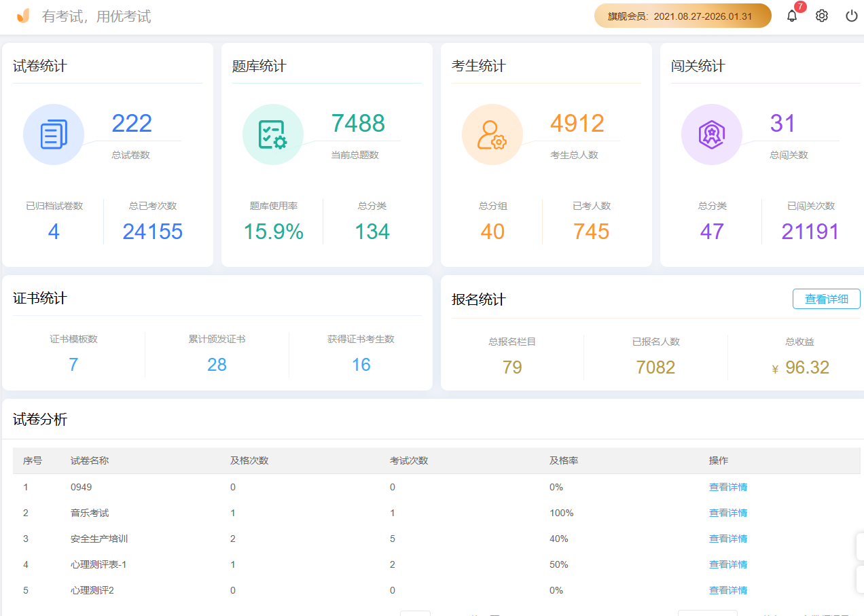Click the power logout icon top right
This screenshot has height=616, width=864.
[x=851, y=15]
